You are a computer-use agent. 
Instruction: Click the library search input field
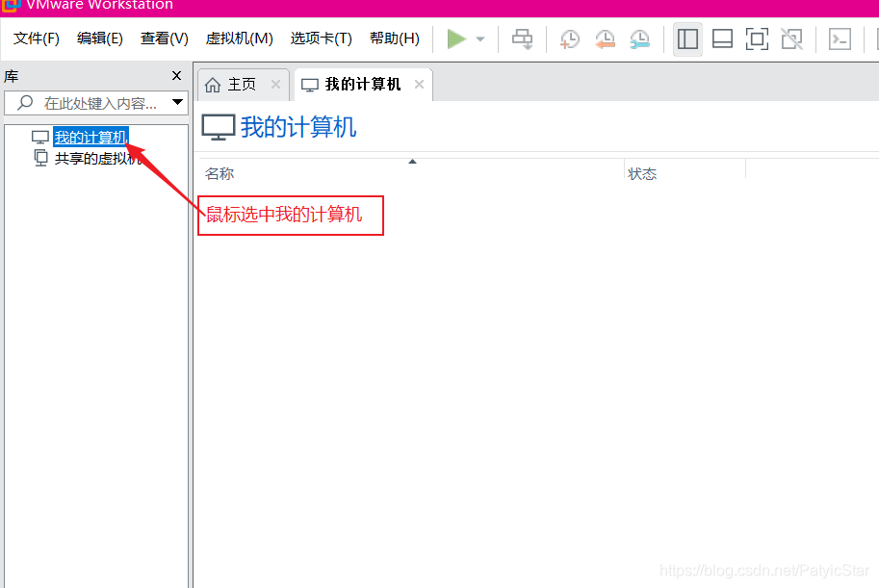pos(96,103)
